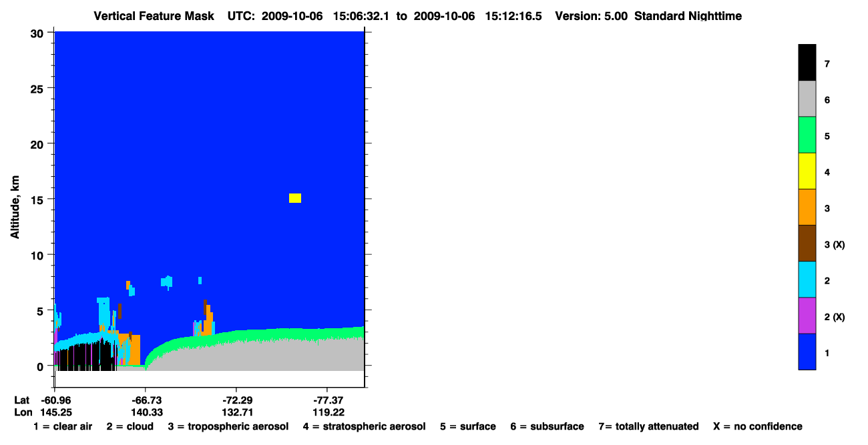Click the y-axis tick label 20

(x=39, y=144)
